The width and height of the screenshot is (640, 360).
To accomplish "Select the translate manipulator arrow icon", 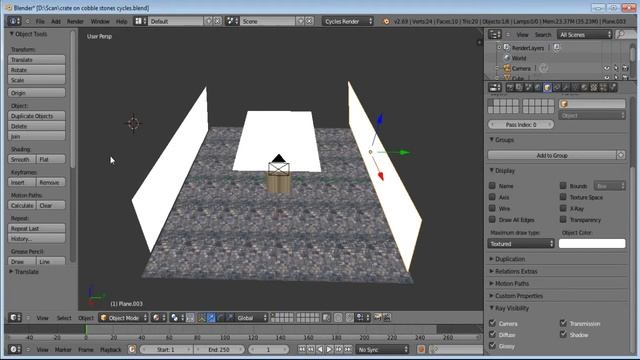I will [x=211, y=318].
